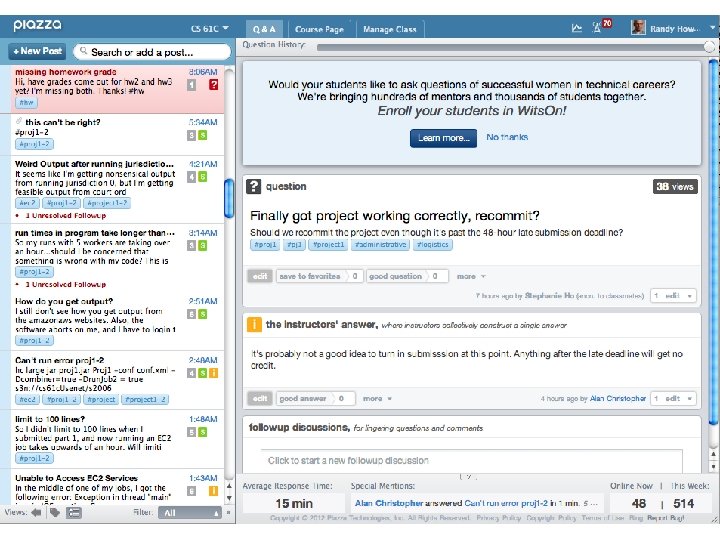
Task: Click gray count icon on this can't be right? post
Action: coord(191,135)
